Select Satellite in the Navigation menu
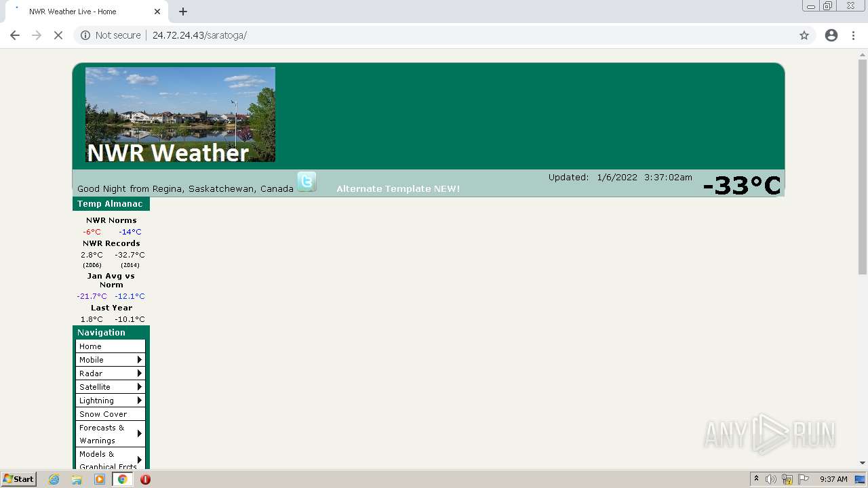The width and height of the screenshot is (868, 488). [x=111, y=387]
